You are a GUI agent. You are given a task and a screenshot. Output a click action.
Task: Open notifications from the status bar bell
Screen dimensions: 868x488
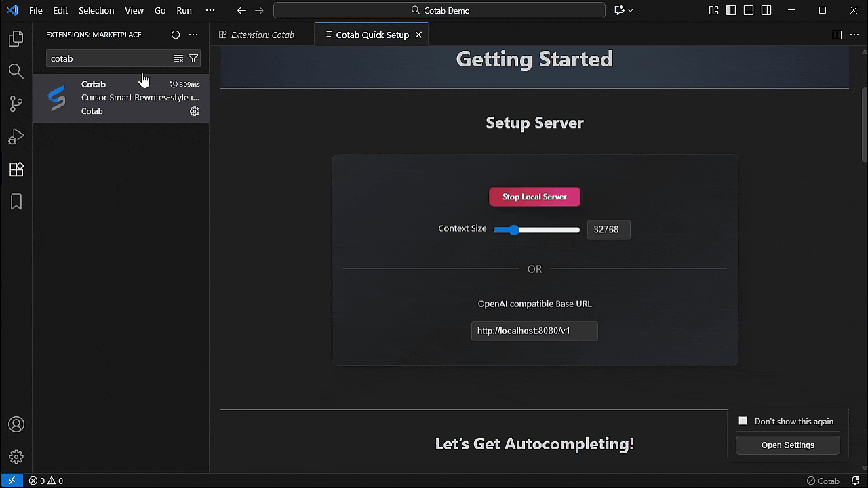(855, 481)
